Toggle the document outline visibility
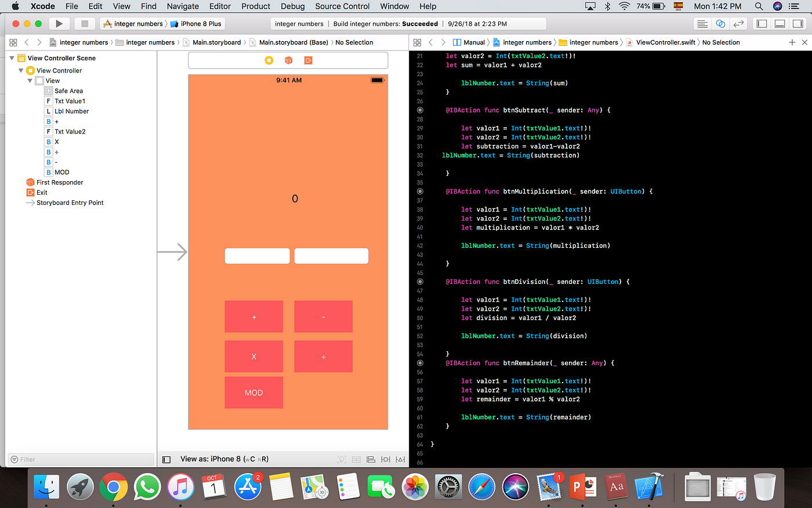This screenshot has width=812, height=508. pyautogui.click(x=166, y=459)
